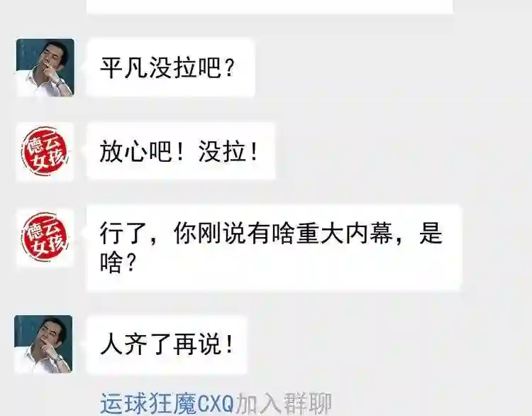The height and width of the screenshot is (416, 532).
Task: Open man avatar next to 人齐了再说
Action: (43, 344)
